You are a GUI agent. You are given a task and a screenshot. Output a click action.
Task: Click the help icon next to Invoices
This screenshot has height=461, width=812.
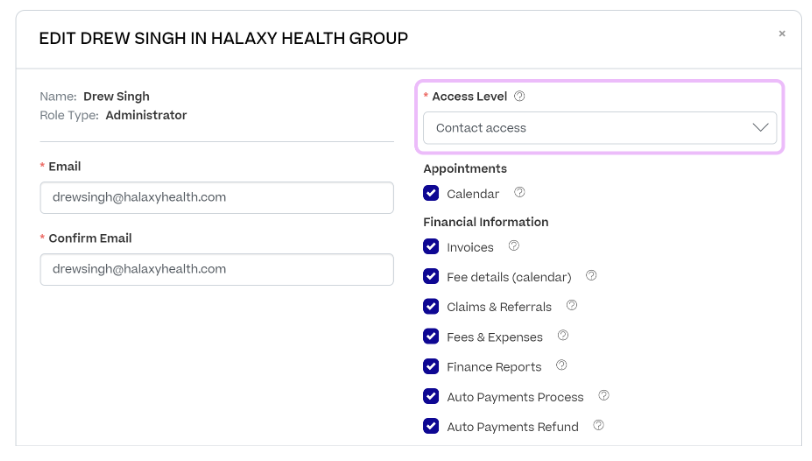(514, 246)
